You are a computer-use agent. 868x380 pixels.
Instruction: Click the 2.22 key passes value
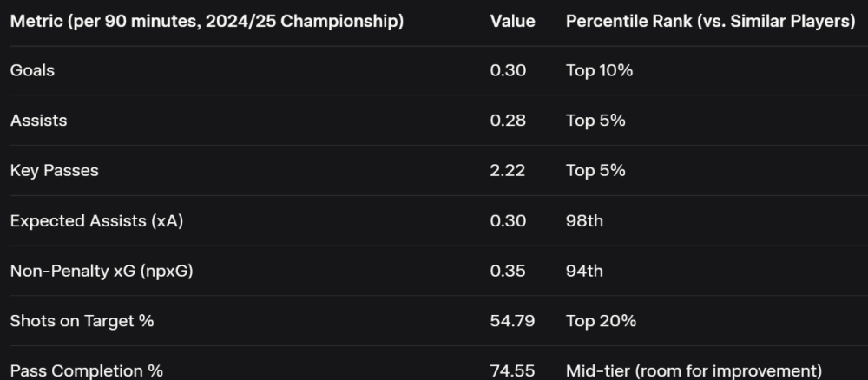coord(508,171)
